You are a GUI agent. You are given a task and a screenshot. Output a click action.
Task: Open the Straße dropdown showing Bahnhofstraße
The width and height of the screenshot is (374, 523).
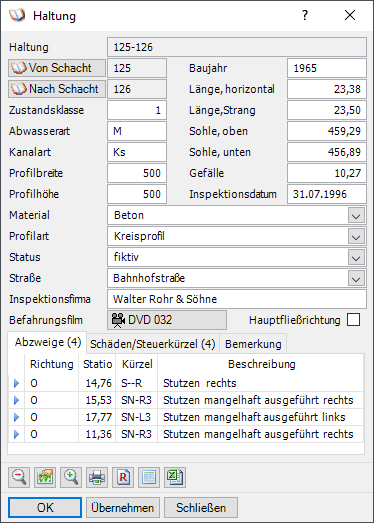pos(356,279)
